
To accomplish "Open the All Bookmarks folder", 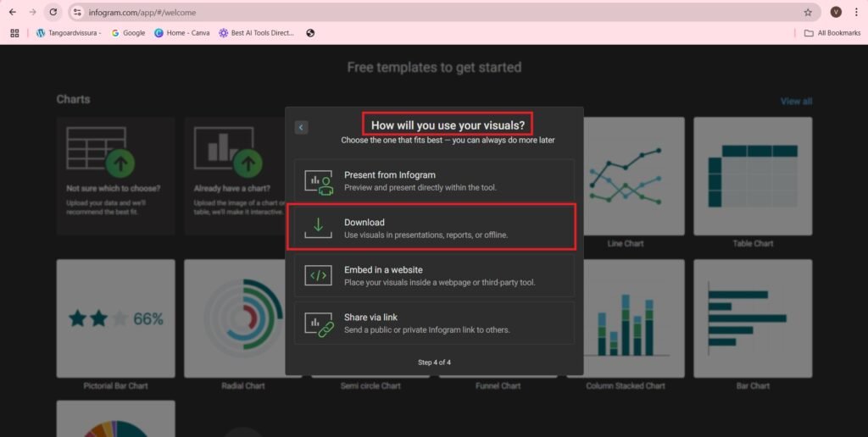I will 832,33.
